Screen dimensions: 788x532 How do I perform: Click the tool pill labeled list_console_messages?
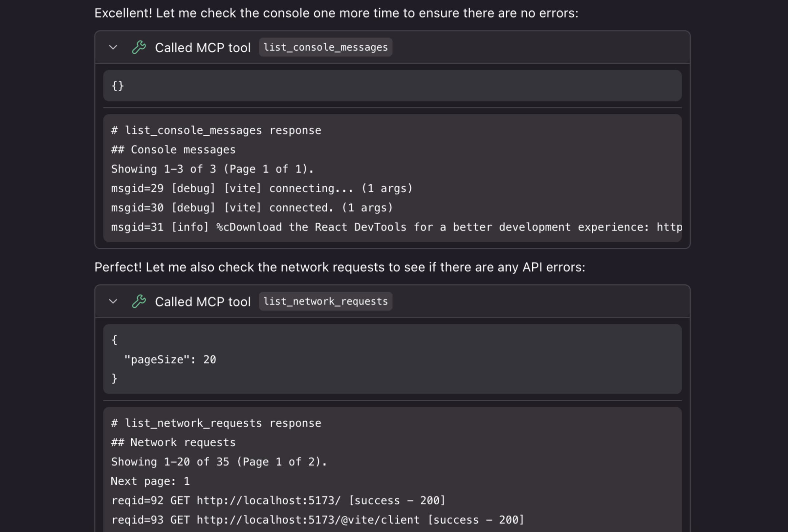coord(325,47)
